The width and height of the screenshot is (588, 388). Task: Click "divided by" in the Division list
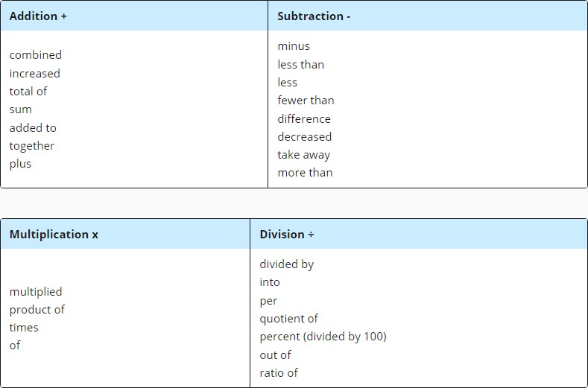coord(287,264)
